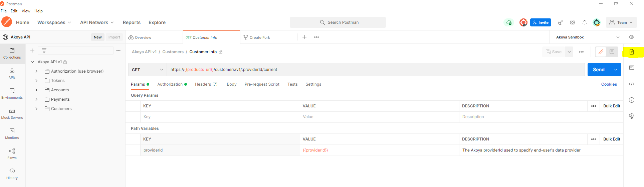Open the Workspaces dropdown menu
The width and height of the screenshot is (644, 187).
(x=54, y=22)
